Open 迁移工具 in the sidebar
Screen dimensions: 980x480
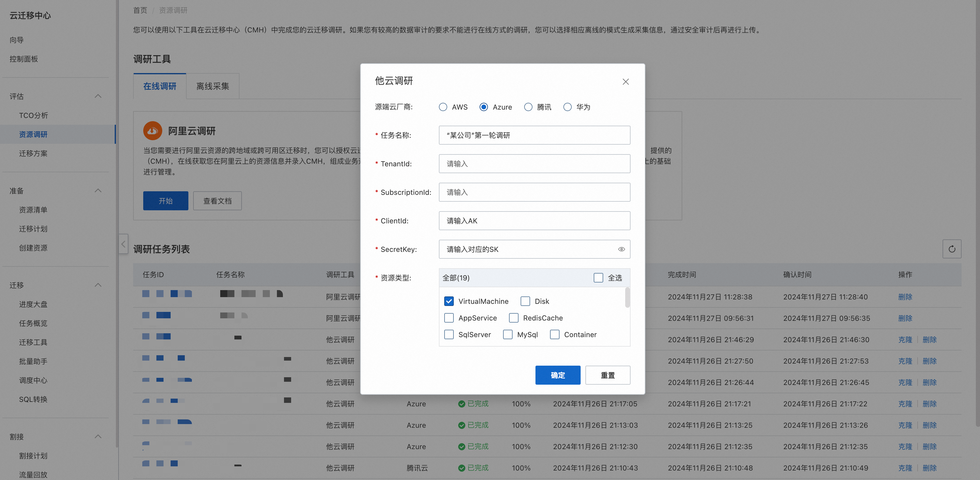point(34,342)
